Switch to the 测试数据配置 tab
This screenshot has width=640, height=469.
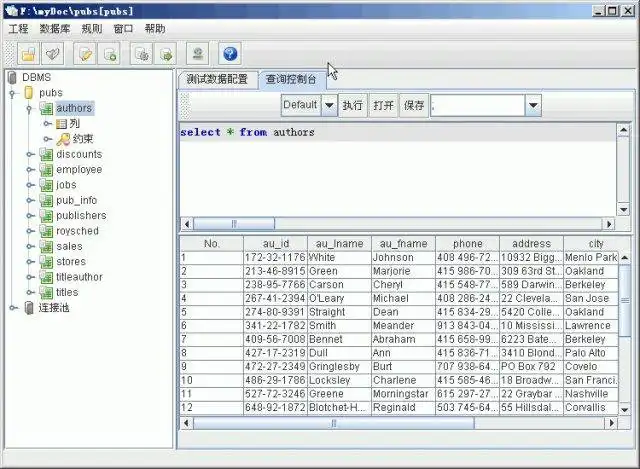218,79
